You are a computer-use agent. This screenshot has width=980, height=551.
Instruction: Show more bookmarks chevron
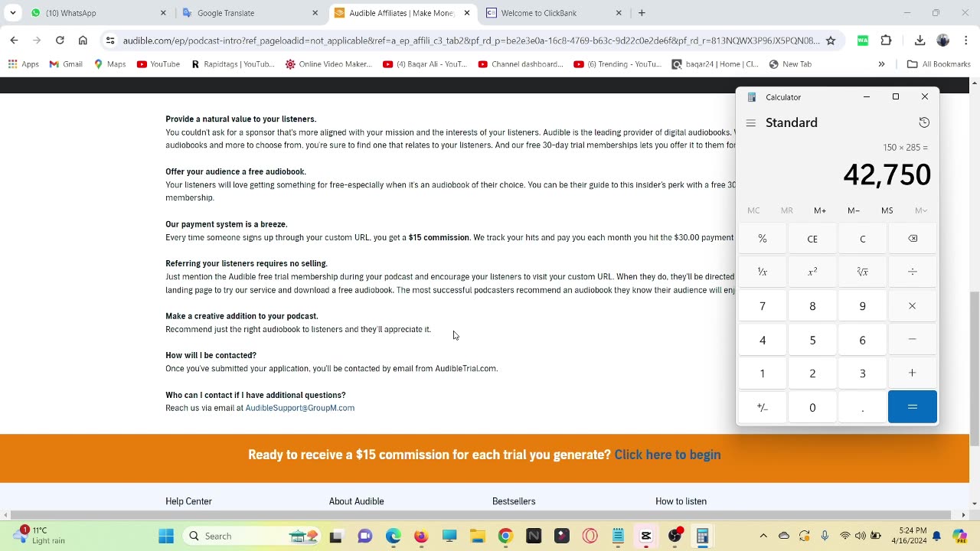pos(881,64)
